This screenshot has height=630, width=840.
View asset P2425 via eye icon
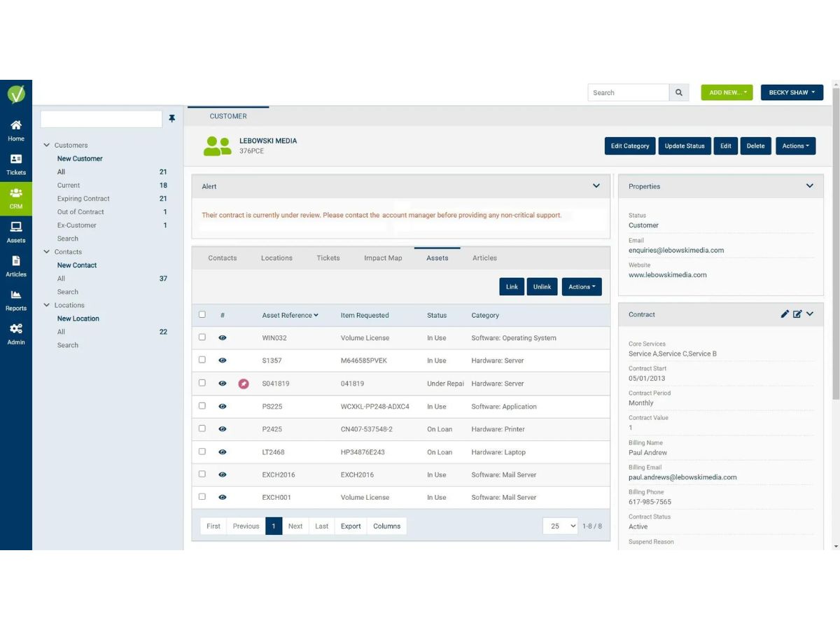pos(223,429)
